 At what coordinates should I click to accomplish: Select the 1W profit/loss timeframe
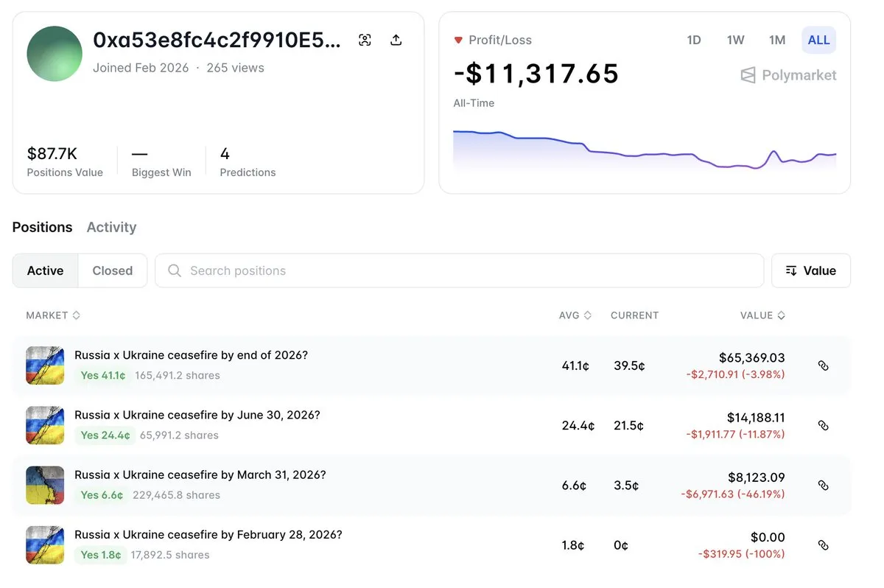click(735, 41)
